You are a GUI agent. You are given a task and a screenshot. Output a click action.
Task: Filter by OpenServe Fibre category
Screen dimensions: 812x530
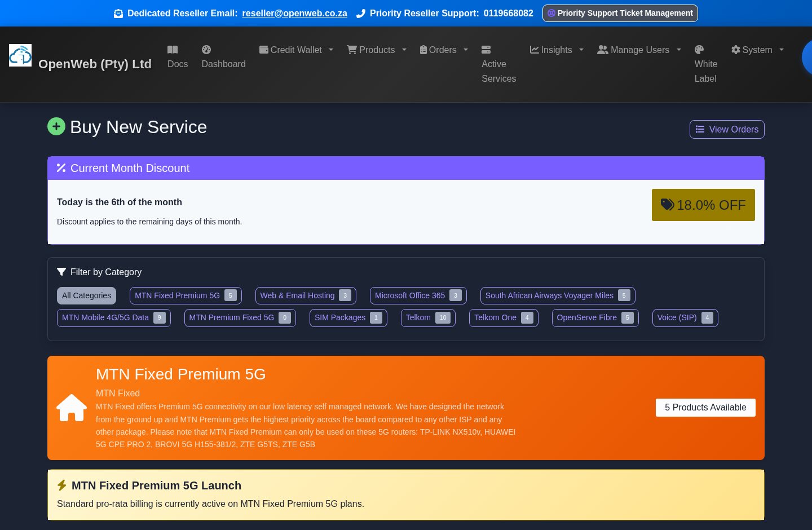click(595, 317)
